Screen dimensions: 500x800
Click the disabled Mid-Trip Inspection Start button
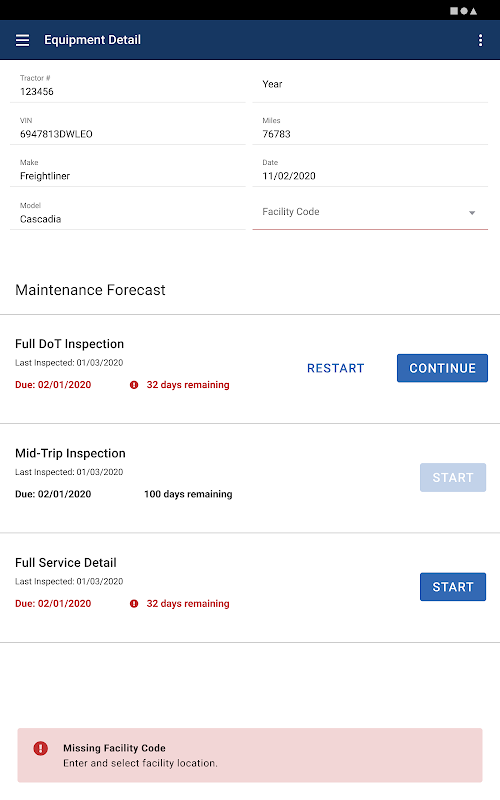click(x=453, y=478)
